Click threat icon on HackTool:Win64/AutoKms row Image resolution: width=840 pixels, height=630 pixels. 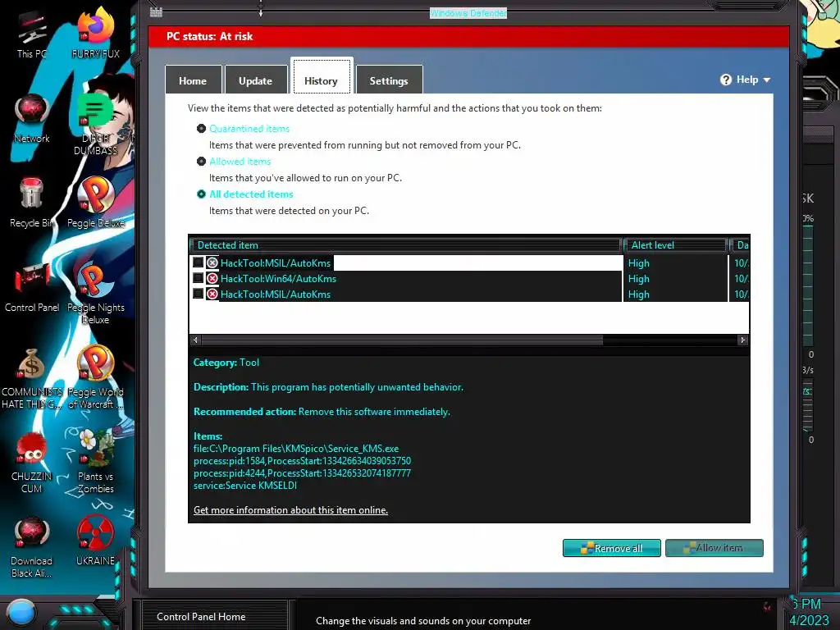click(x=212, y=279)
